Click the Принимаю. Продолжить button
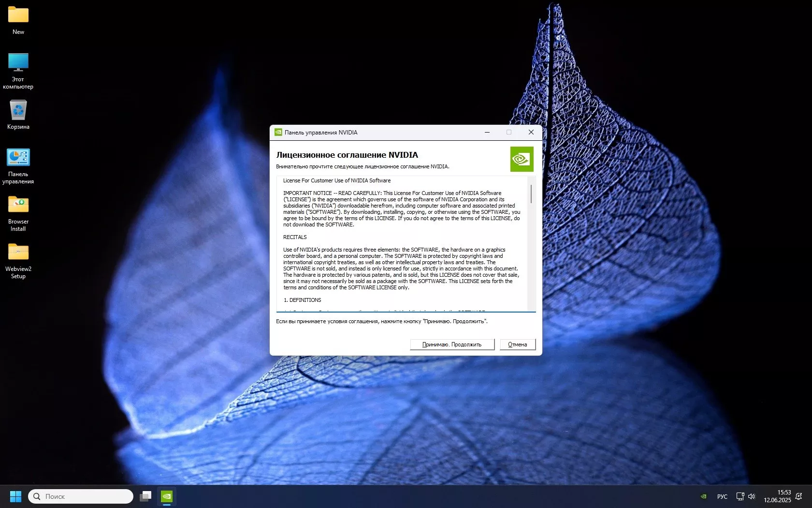The width and height of the screenshot is (812, 508). coord(452,344)
